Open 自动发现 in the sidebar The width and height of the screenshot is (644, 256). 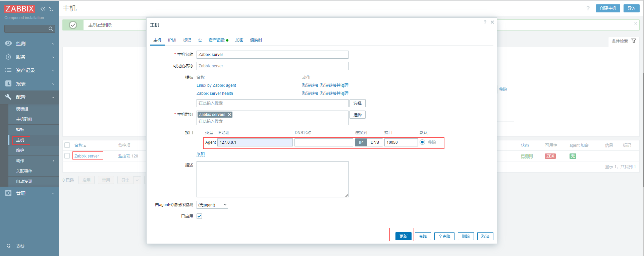[24, 182]
